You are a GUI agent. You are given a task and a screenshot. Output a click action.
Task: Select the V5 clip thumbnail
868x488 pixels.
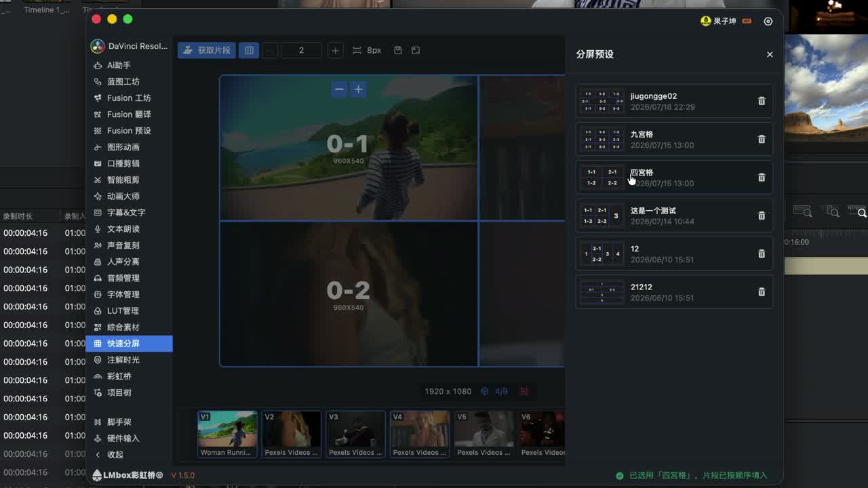coord(484,434)
